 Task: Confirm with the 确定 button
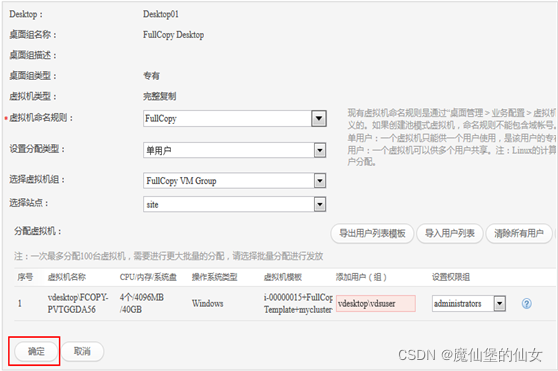(36, 351)
